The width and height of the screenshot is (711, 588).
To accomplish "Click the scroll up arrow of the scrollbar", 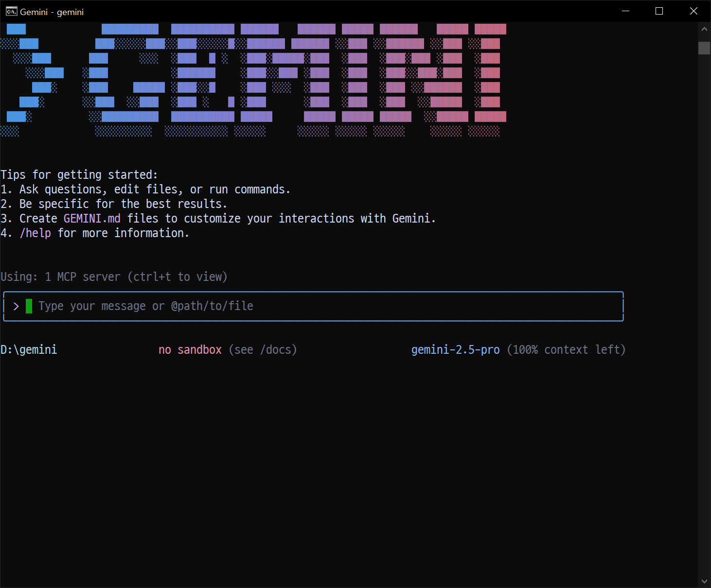I will click(x=704, y=29).
